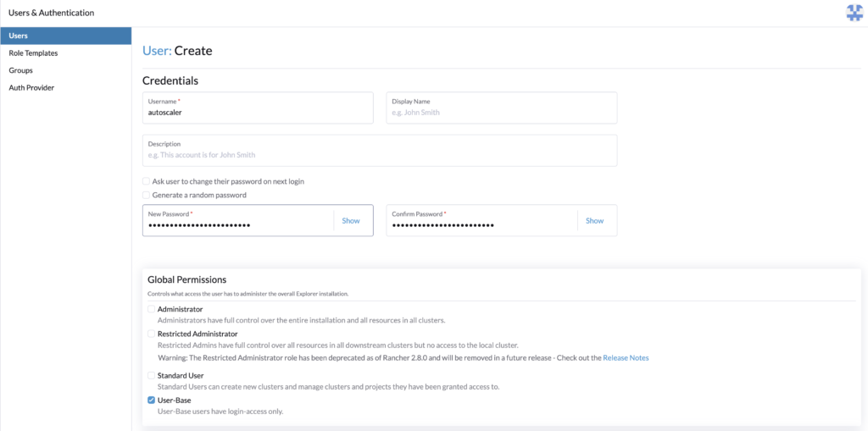Focus the Username input field
868x431 pixels.
[258, 108]
